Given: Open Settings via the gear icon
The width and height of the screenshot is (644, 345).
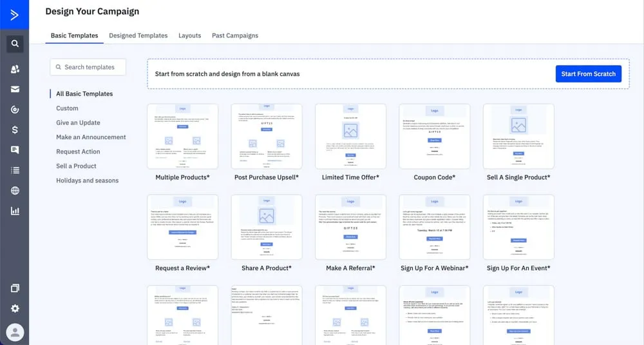Looking at the screenshot, I should [15, 308].
